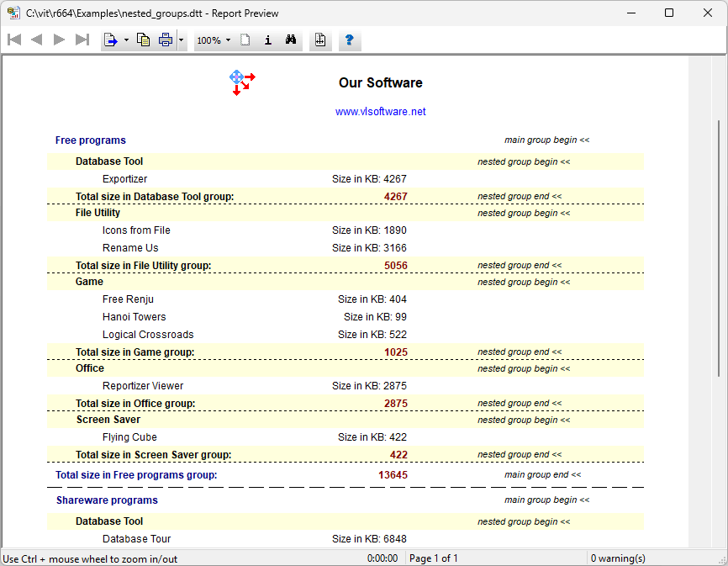
Task: Click the 'Reportizer Viewer' entry
Action: (x=143, y=386)
